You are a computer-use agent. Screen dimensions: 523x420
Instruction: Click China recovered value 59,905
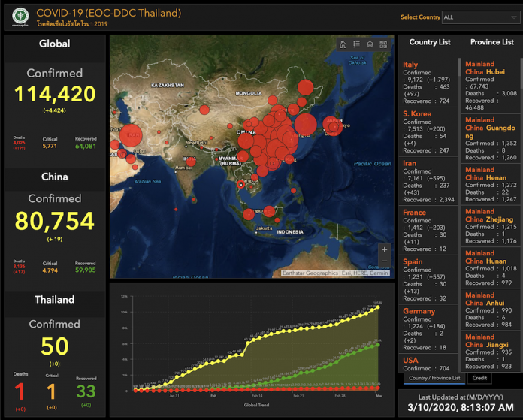(x=86, y=270)
